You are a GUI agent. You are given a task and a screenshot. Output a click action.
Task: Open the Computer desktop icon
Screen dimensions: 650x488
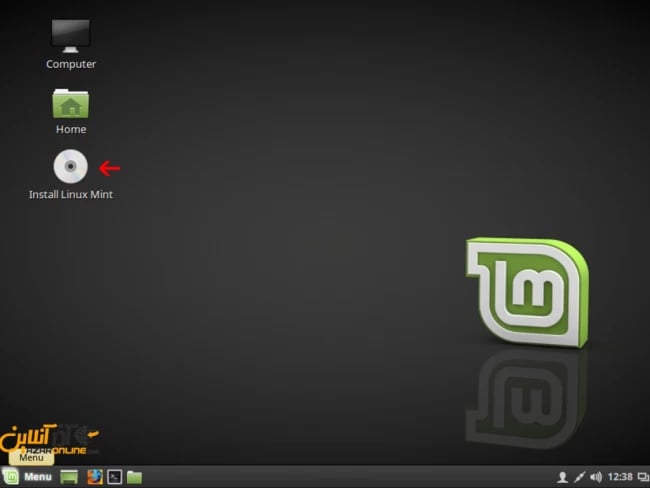click(70, 36)
